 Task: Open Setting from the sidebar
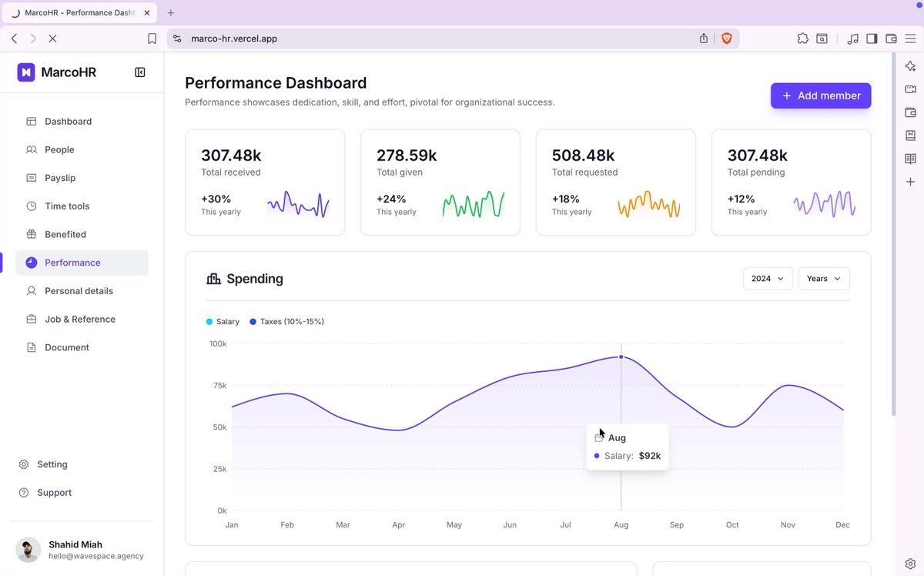[x=52, y=464]
